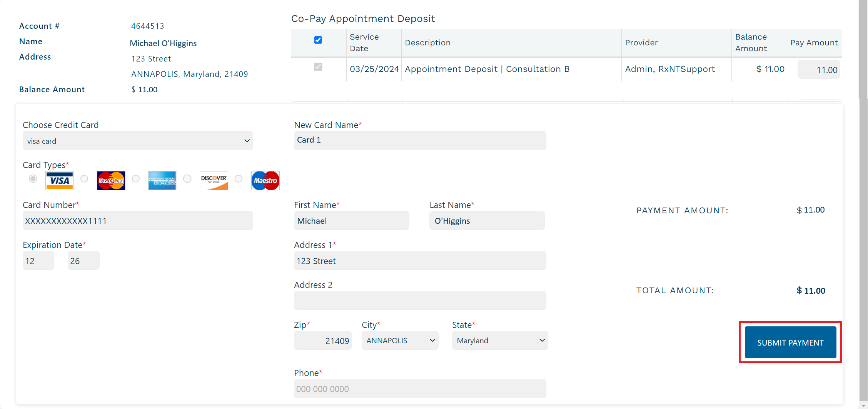
Task: Select the Maestro radio button
Action: [x=239, y=179]
